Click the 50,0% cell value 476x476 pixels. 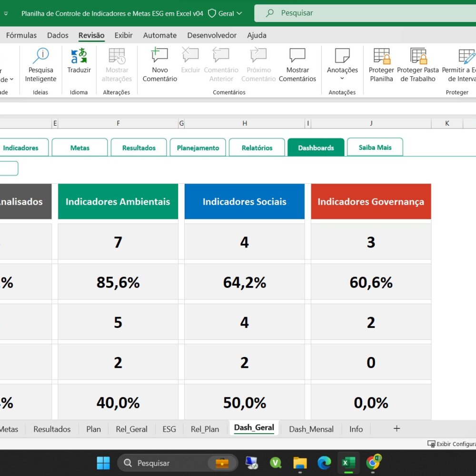(244, 403)
